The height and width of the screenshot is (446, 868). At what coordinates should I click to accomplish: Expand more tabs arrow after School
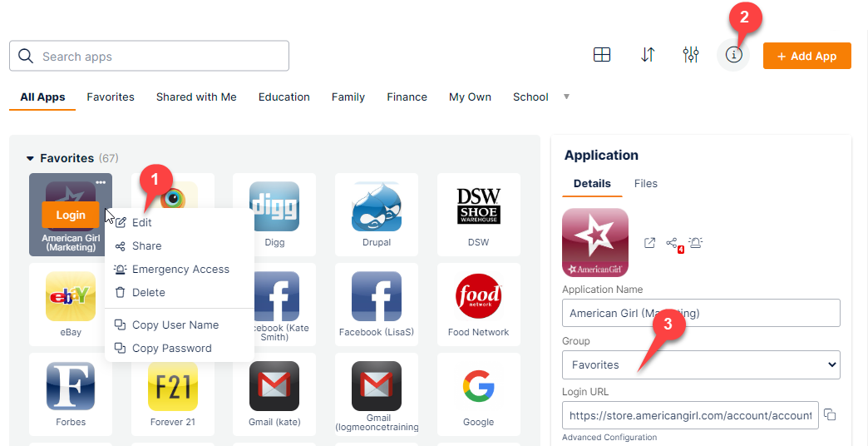tap(566, 97)
